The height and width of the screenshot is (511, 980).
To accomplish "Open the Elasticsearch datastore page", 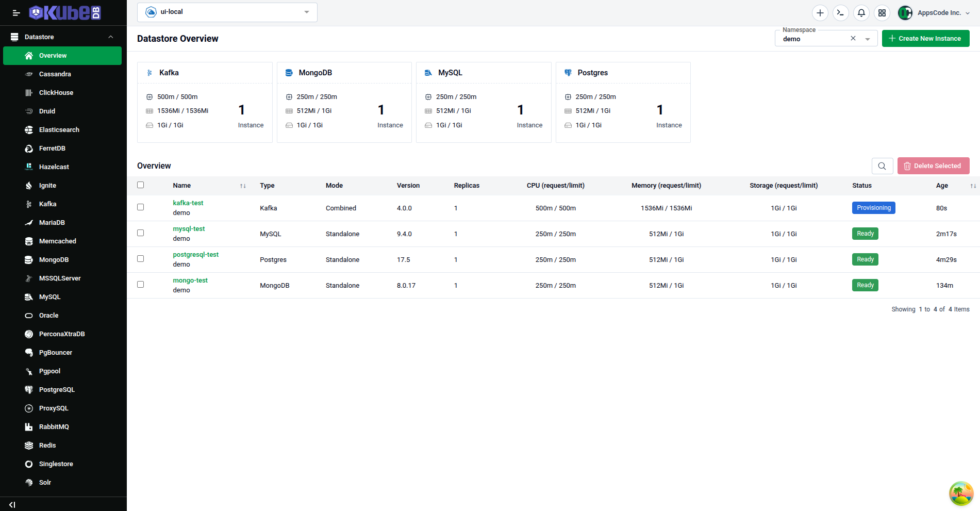I will (x=58, y=129).
